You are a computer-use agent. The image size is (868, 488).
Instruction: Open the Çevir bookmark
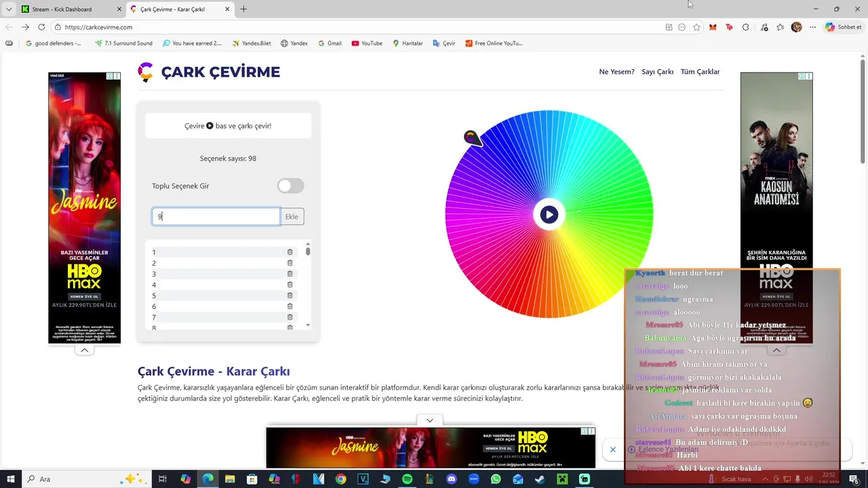click(443, 43)
